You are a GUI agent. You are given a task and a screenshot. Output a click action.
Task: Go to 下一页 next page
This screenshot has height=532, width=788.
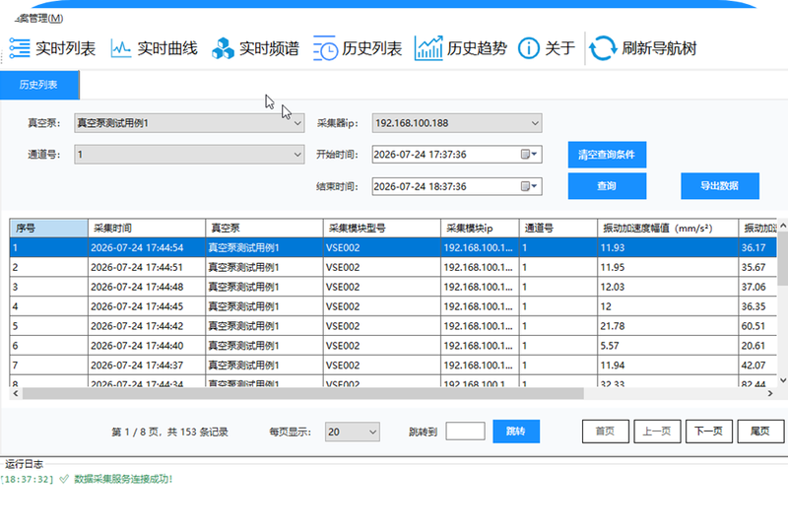coord(708,432)
